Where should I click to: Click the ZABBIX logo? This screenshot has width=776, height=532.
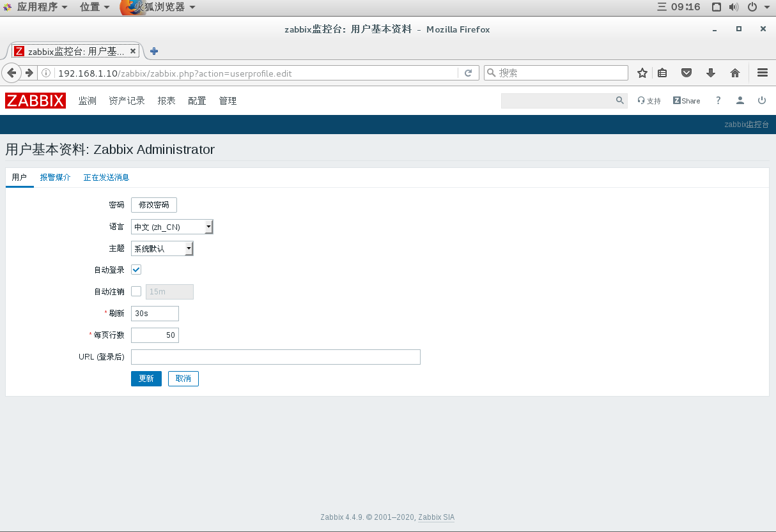click(x=35, y=100)
